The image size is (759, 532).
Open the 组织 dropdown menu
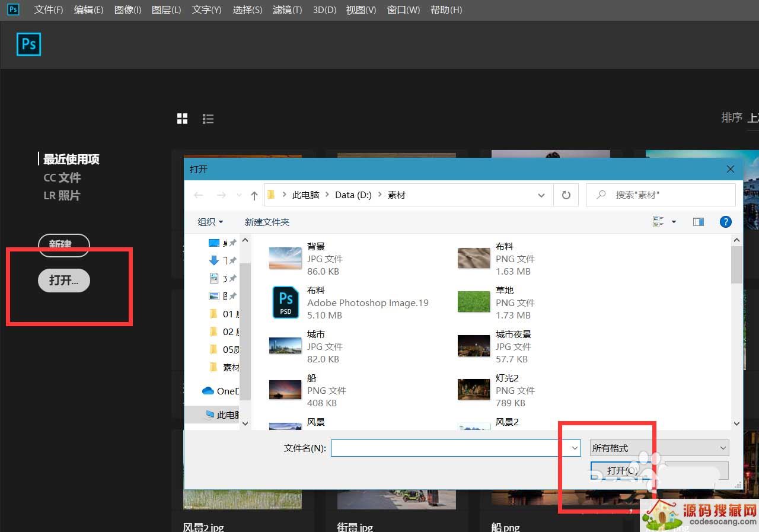pos(211,222)
